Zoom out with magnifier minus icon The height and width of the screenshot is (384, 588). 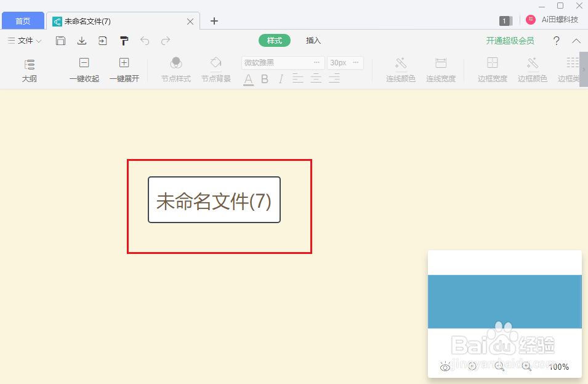pos(499,366)
